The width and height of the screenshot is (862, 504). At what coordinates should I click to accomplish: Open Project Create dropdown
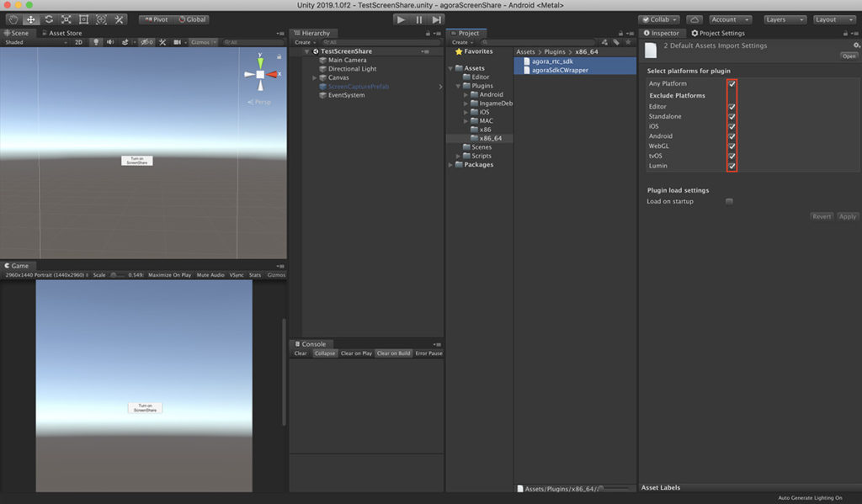[x=462, y=42]
